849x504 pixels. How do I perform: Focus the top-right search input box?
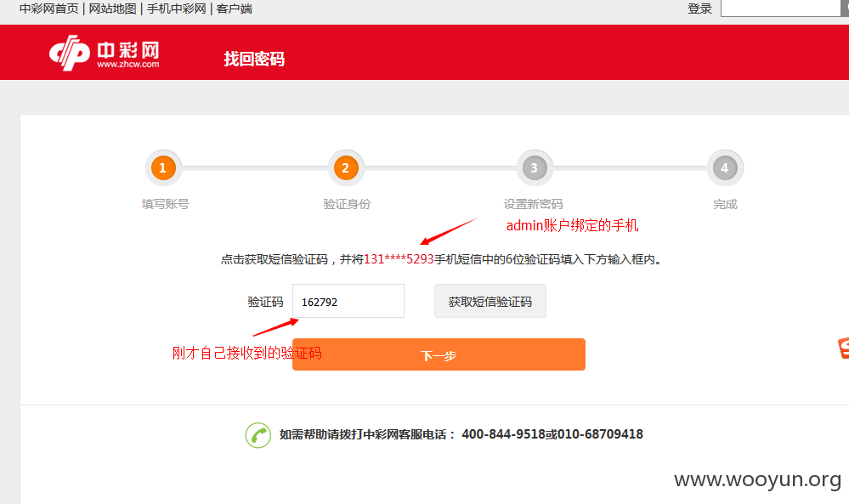point(781,8)
